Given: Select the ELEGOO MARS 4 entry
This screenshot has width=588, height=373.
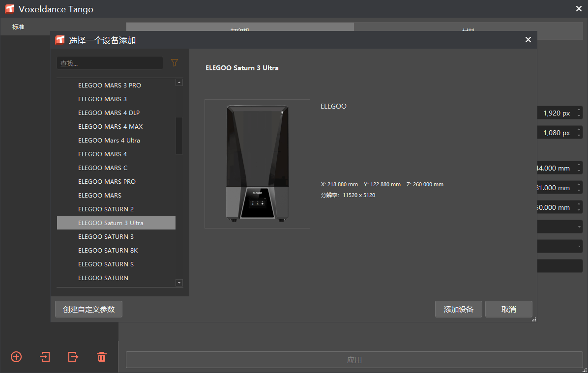Looking at the screenshot, I should click(x=116, y=154).
